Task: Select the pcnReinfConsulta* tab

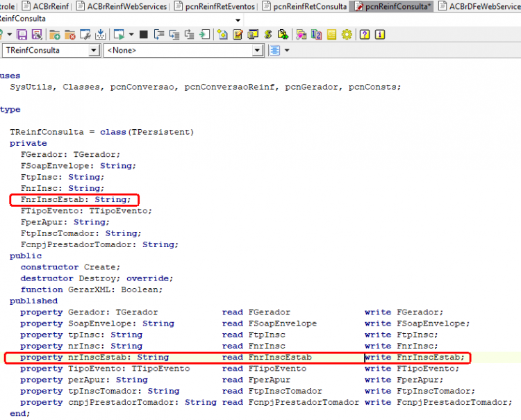Action: click(391, 6)
